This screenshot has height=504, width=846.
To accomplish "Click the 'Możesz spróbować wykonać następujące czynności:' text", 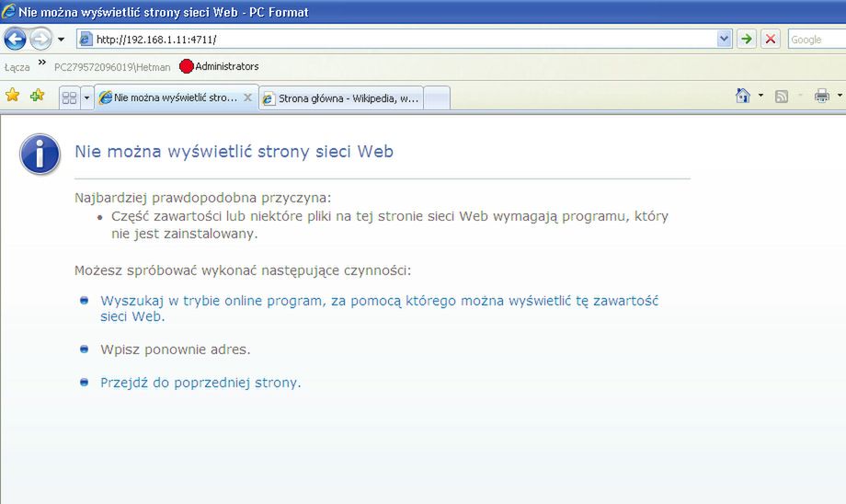I will pyautogui.click(x=243, y=270).
